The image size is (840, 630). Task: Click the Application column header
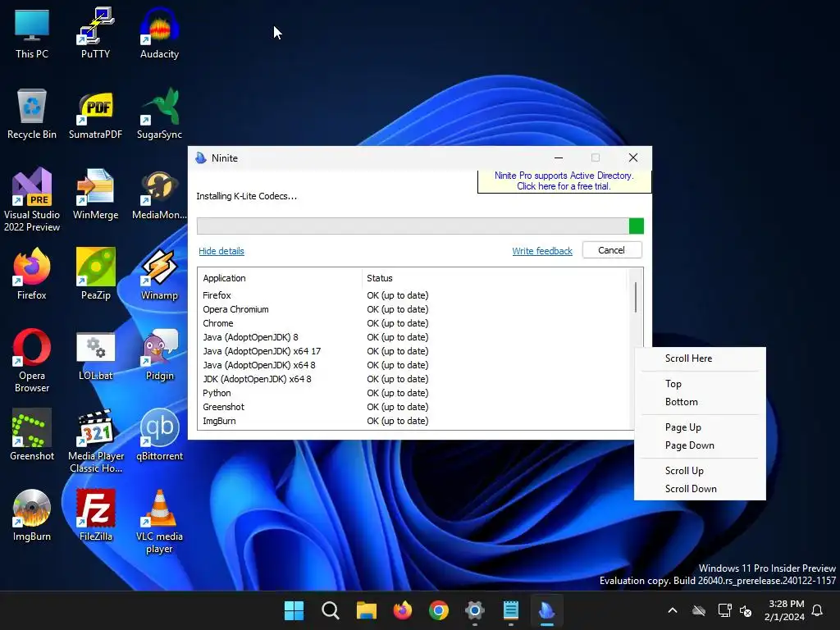coord(281,278)
